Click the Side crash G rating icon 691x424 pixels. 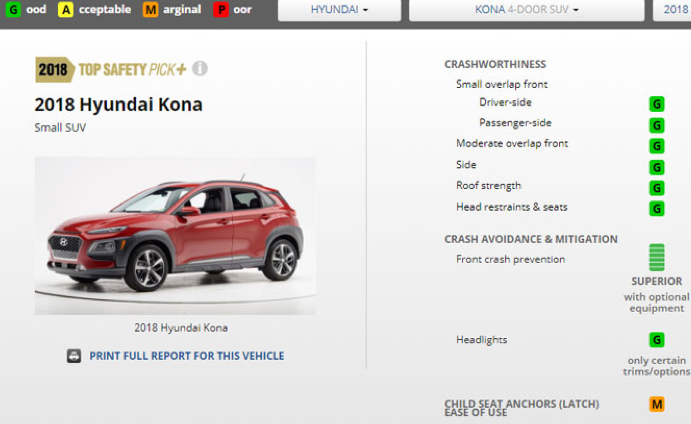tap(657, 167)
